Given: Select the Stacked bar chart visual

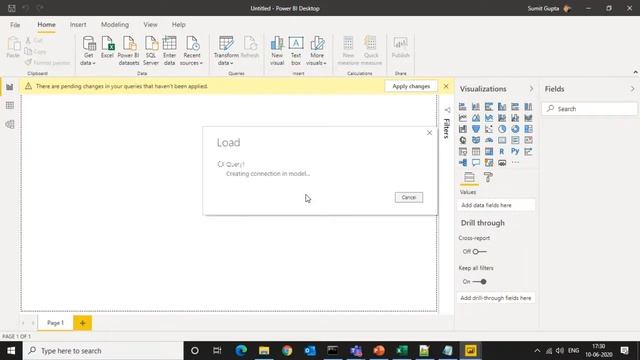Looking at the screenshot, I should 462,107.
